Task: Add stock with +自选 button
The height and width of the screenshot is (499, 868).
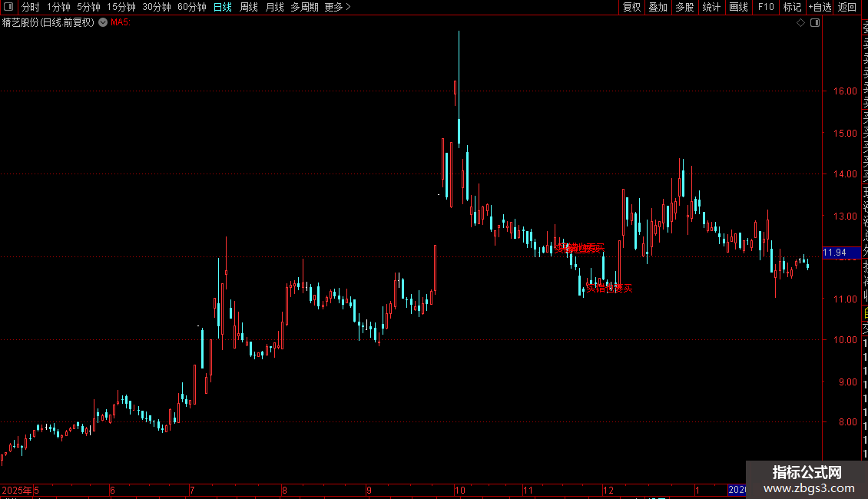Action: pyautogui.click(x=820, y=7)
